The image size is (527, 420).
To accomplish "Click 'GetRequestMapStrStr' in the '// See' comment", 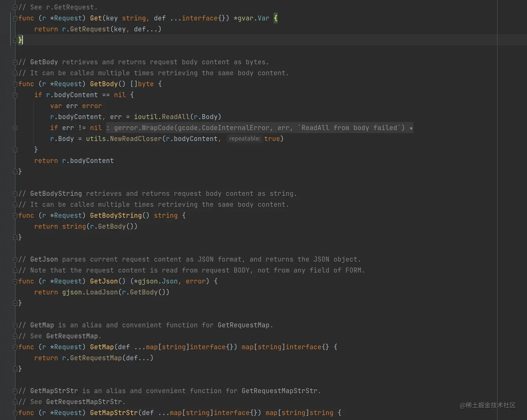I will pyautogui.click(x=84, y=402).
